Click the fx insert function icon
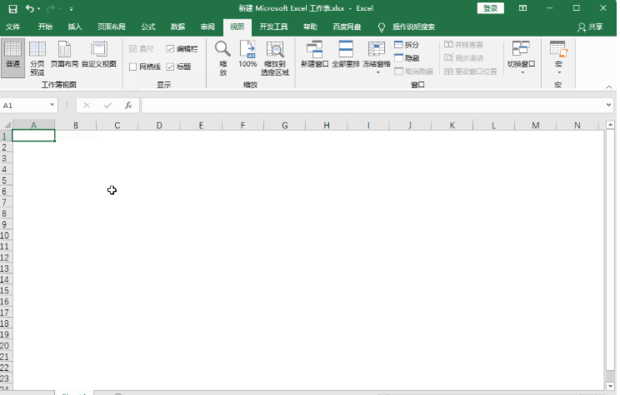This screenshot has width=620, height=395. (x=128, y=105)
